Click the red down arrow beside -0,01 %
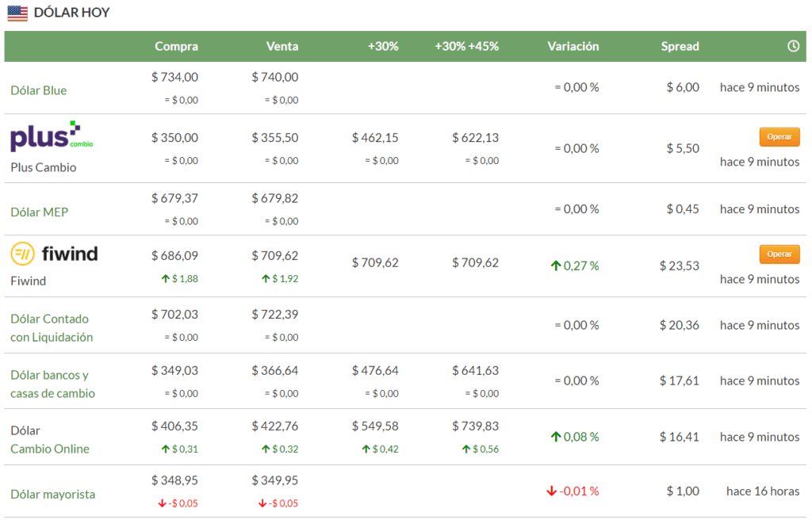Viewport: 812px width, 520px height. 551,491
